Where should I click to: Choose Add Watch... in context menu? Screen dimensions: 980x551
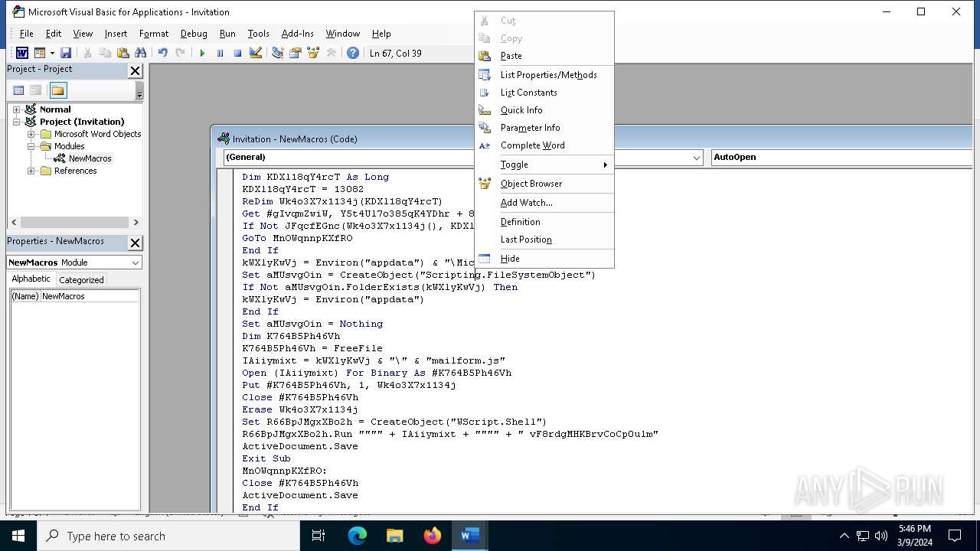[x=544, y=203]
